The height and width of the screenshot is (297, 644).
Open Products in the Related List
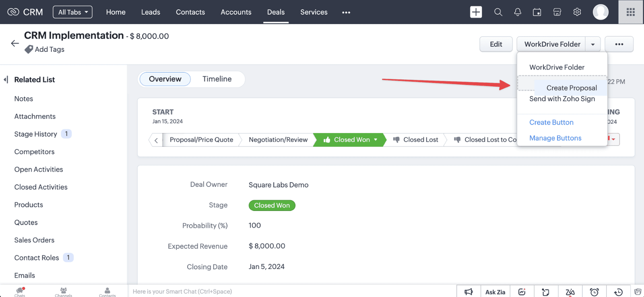click(x=29, y=205)
